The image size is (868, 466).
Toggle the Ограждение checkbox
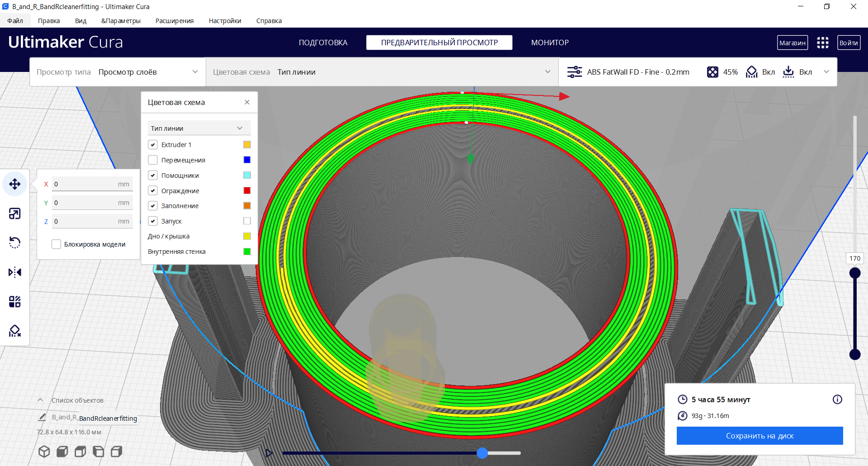pos(153,191)
